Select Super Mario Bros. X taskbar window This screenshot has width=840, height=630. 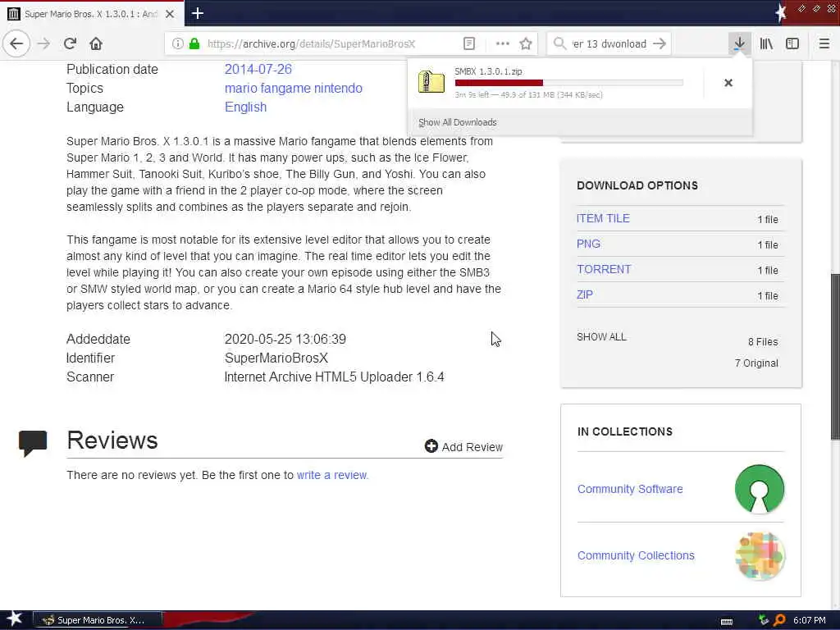(x=98, y=620)
